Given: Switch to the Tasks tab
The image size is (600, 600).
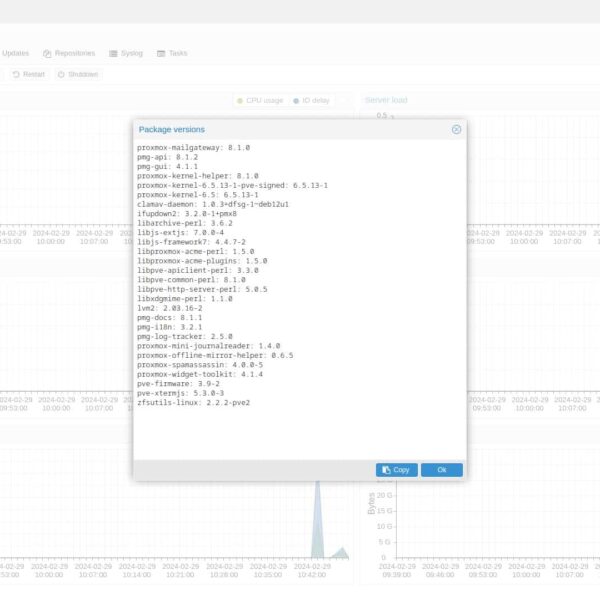Looking at the screenshot, I should click(x=172, y=53).
